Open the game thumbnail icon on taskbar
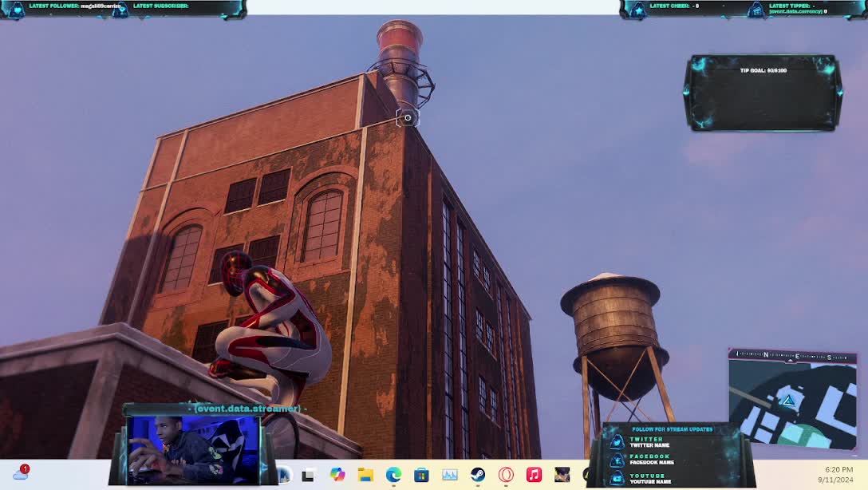This screenshot has width=868, height=490. click(562, 475)
